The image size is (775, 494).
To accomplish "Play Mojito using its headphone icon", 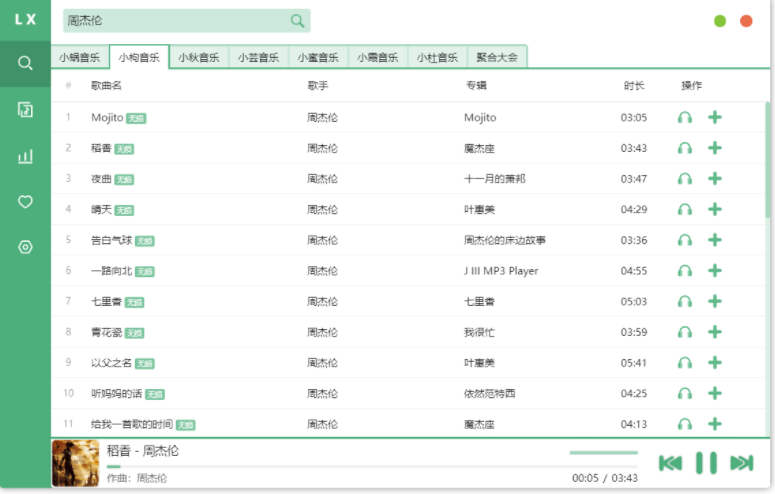I will [x=684, y=118].
